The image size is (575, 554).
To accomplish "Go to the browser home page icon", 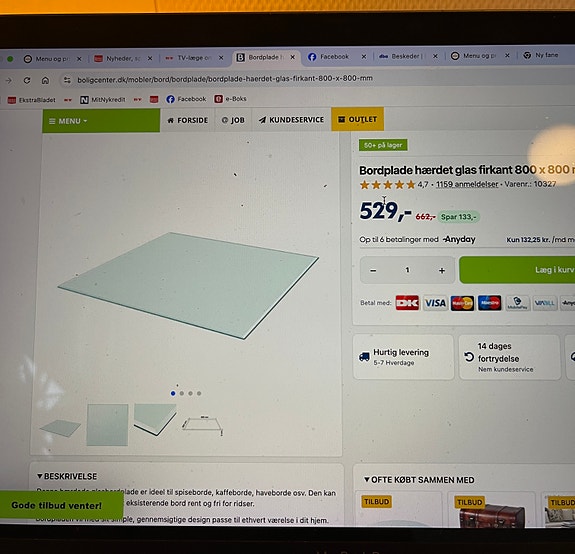I will [45, 80].
